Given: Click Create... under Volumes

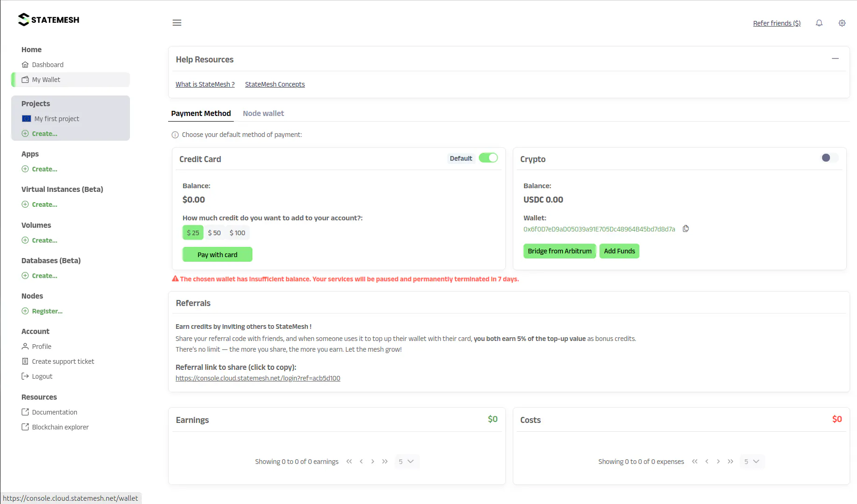Looking at the screenshot, I should coord(45,240).
